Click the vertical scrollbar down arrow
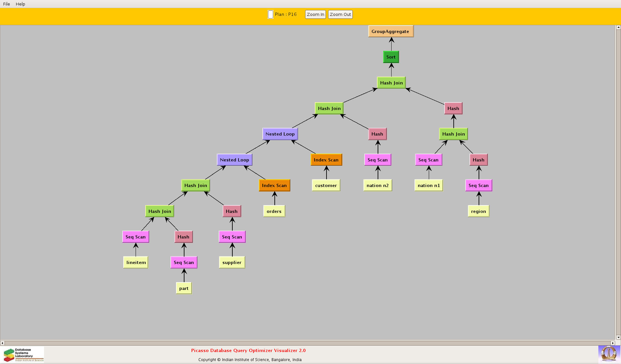This screenshot has height=364, width=621. click(618, 337)
